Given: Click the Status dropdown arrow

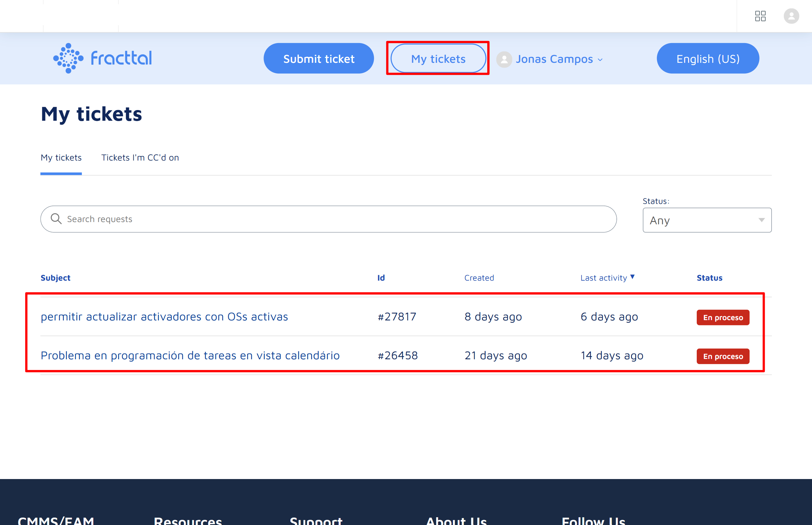Looking at the screenshot, I should (761, 220).
